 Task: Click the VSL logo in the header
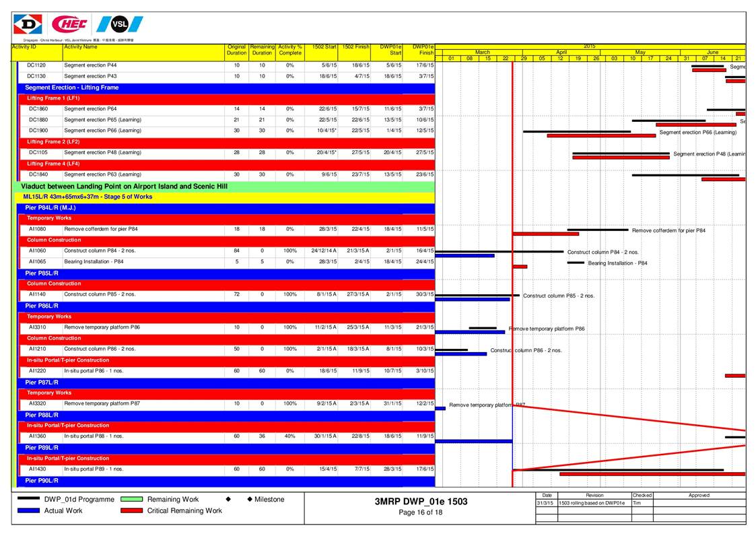click(120, 24)
